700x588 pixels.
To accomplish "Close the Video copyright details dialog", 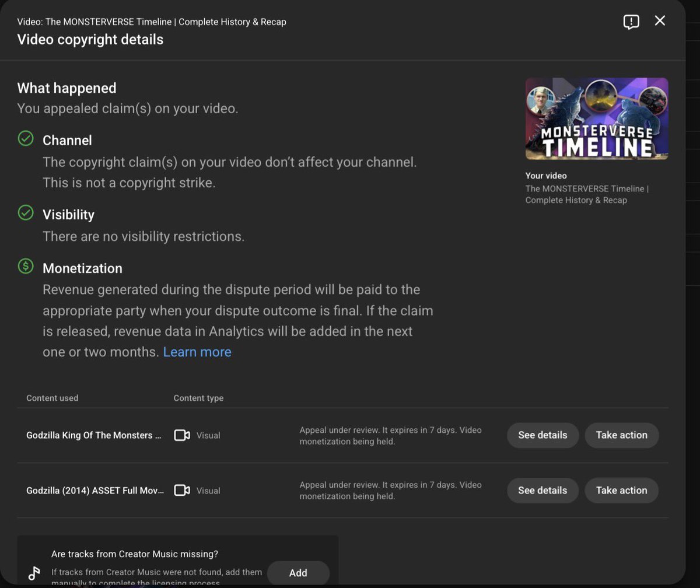I will [x=660, y=21].
